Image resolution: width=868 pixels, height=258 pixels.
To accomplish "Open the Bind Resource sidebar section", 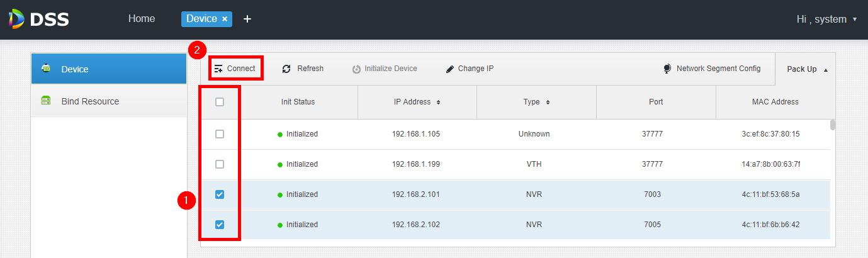I will pyautogui.click(x=109, y=101).
